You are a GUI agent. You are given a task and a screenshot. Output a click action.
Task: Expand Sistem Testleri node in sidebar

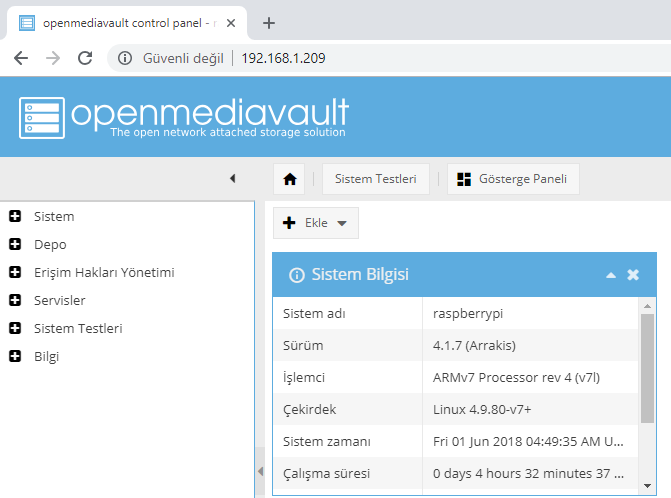(x=15, y=328)
